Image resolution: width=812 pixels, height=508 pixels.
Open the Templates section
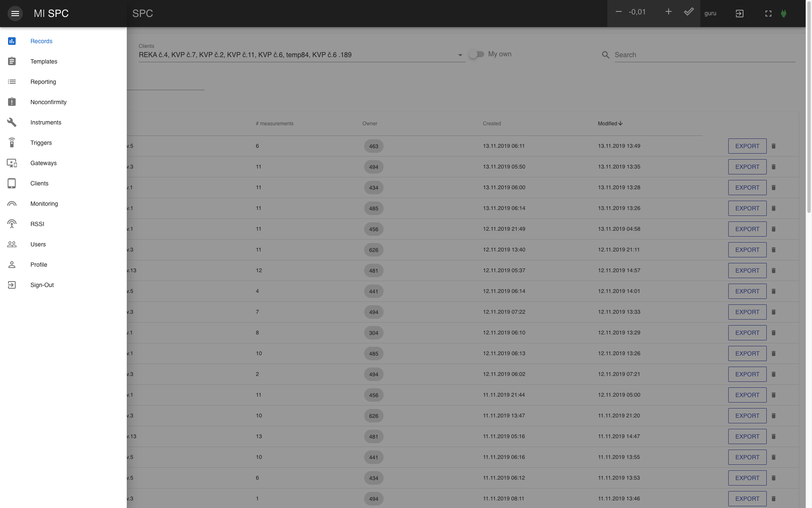44,61
